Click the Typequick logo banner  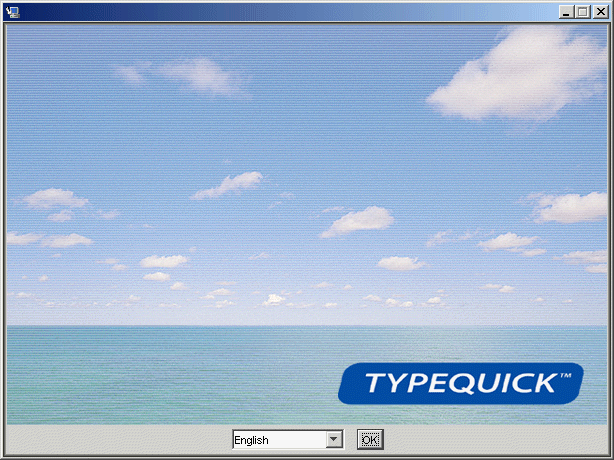(x=460, y=383)
